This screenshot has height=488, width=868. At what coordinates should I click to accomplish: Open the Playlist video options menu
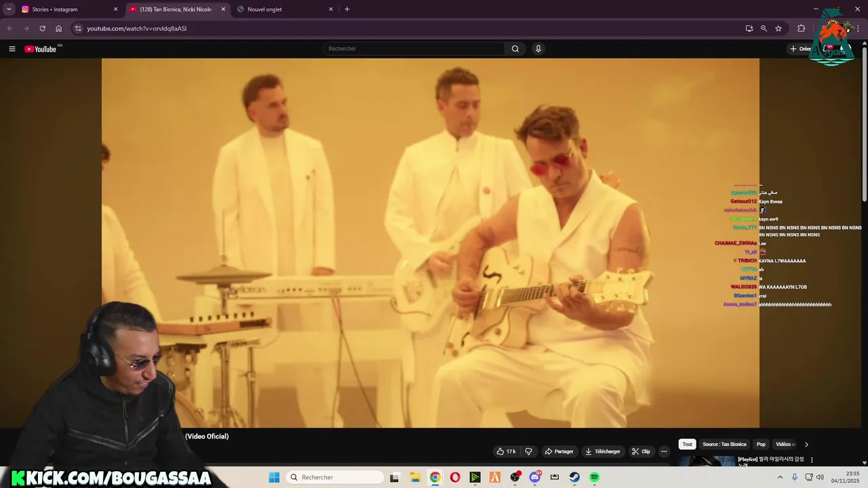pos(812,460)
